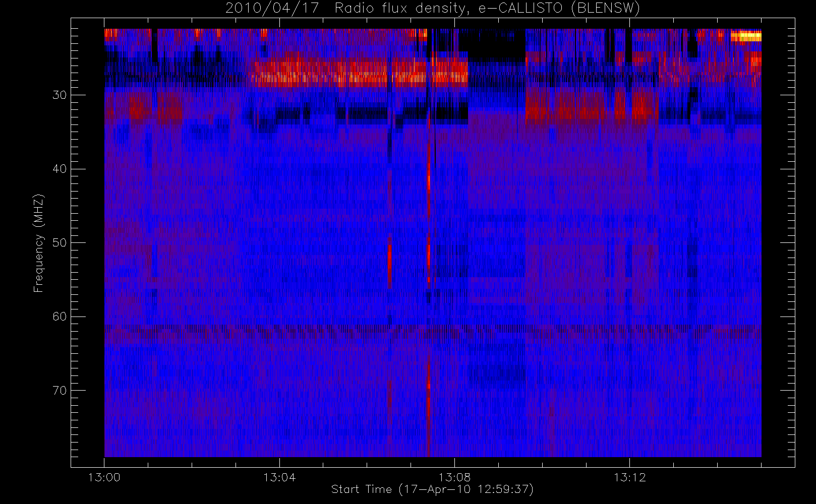
Task: Select the 13:00 time tick label
Action: (x=104, y=477)
